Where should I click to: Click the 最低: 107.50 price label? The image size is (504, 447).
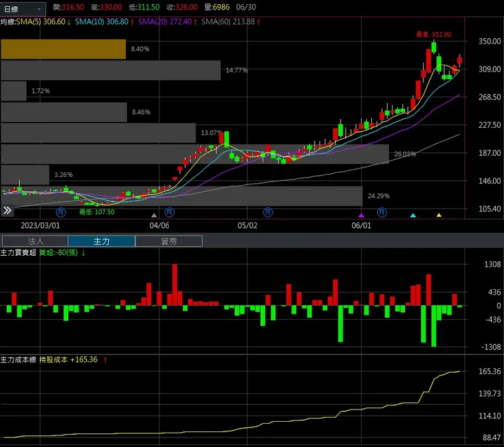(97, 212)
